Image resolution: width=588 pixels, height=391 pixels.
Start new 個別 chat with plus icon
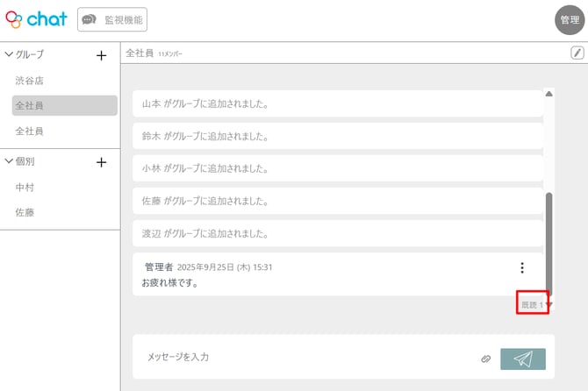tap(101, 162)
